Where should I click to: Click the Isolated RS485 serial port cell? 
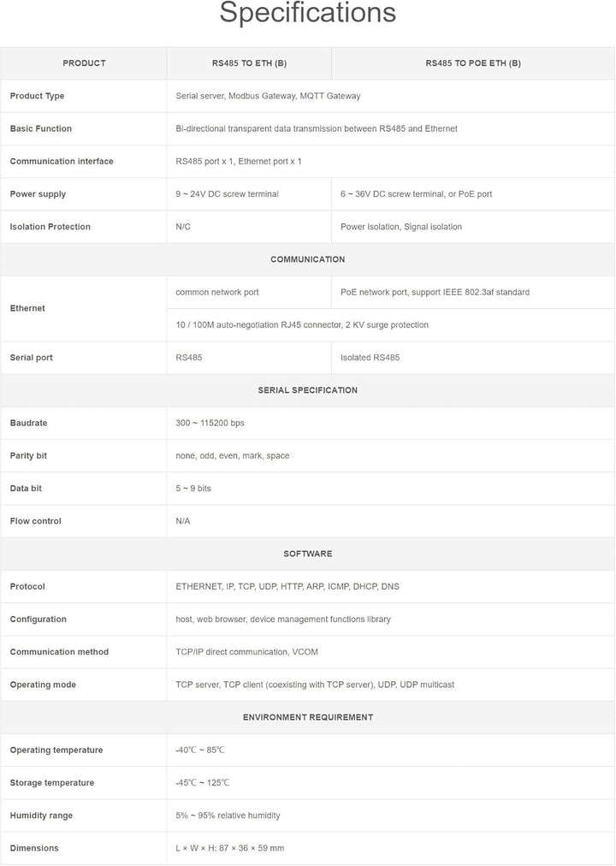pos(370,358)
